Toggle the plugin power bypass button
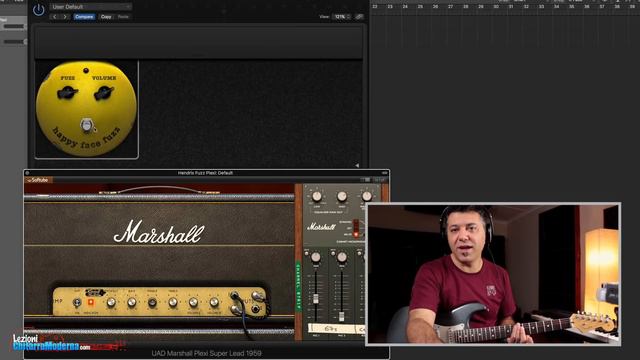The width and height of the screenshot is (640, 360). point(38,9)
